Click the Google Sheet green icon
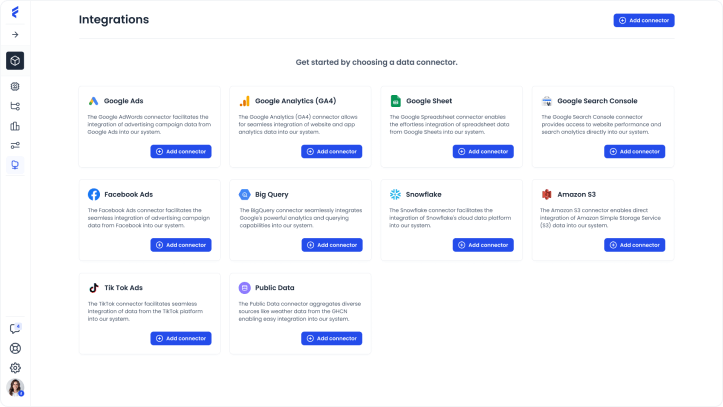This screenshot has height=407, width=723. pyautogui.click(x=396, y=101)
